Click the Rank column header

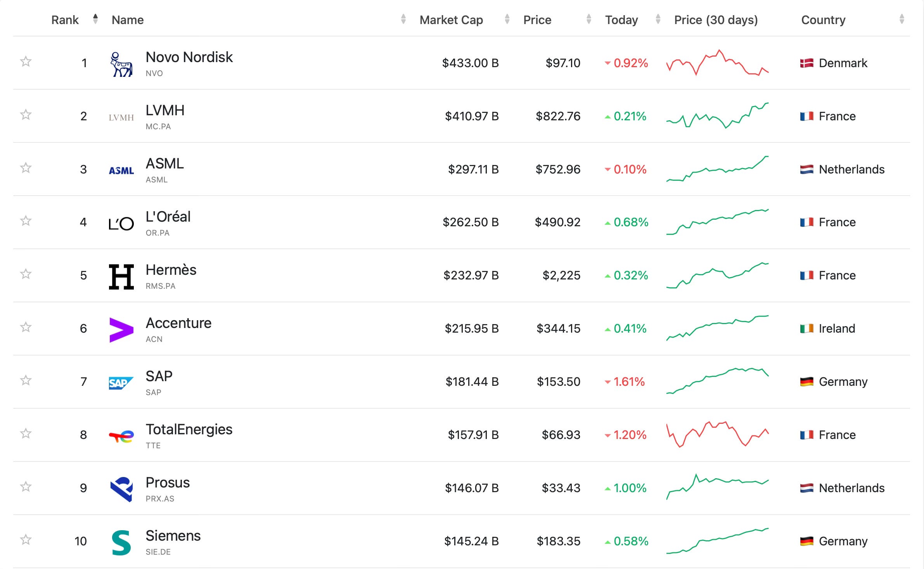click(x=65, y=20)
